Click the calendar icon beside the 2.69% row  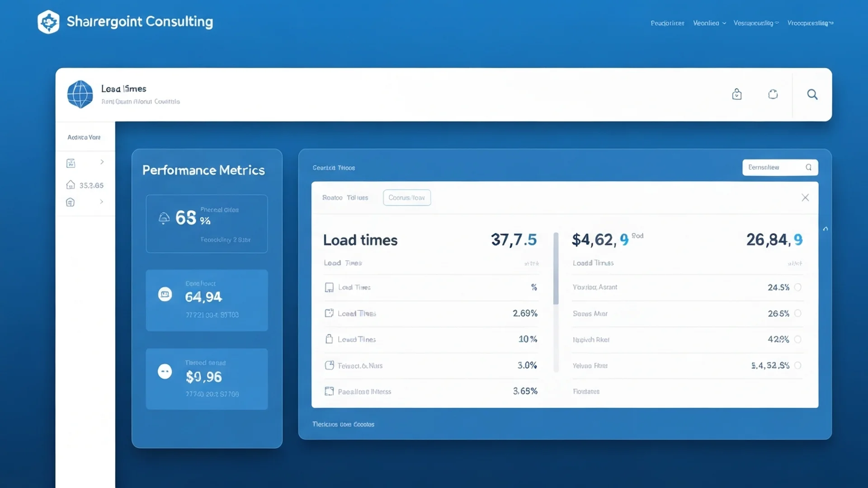coord(329,313)
